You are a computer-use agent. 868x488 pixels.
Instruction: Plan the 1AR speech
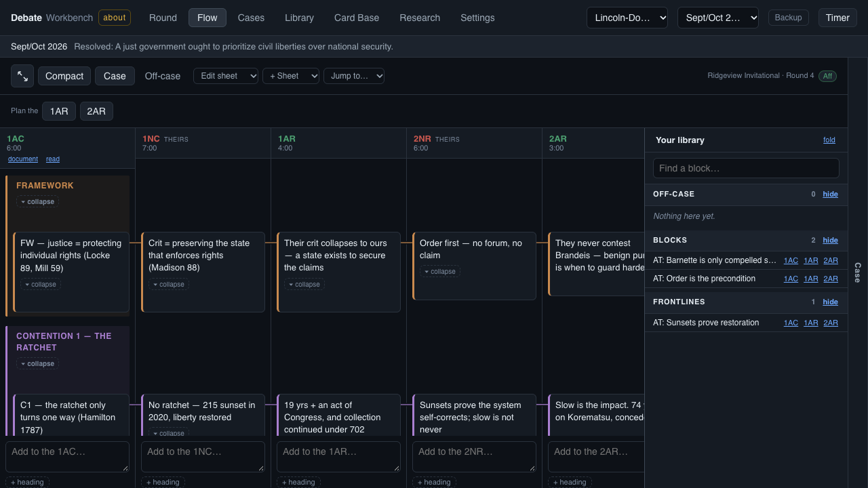[x=59, y=111]
